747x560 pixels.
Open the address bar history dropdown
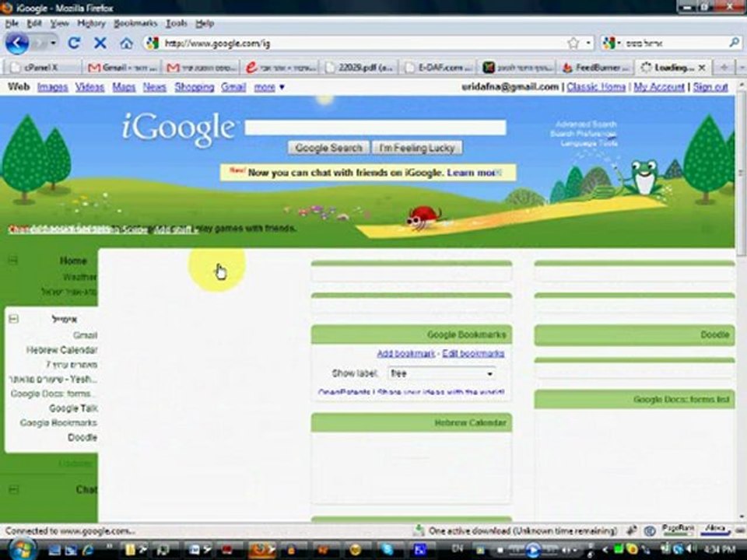tap(588, 44)
